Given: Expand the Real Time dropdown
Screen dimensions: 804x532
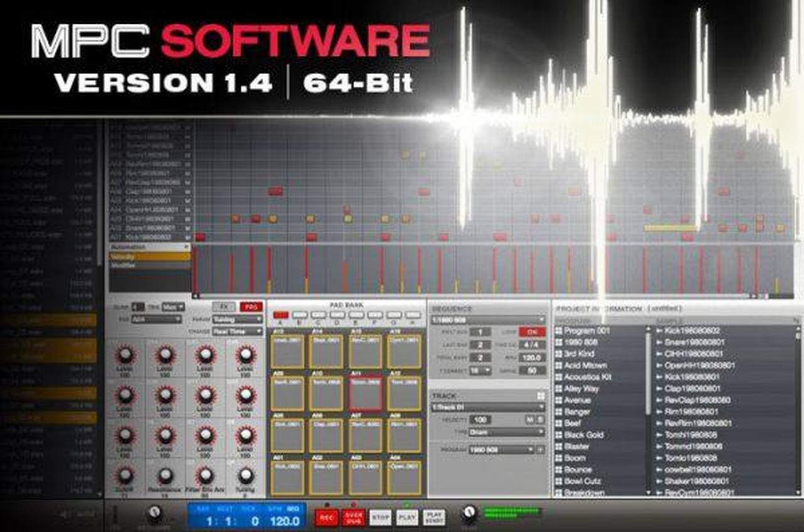Looking at the screenshot, I should [x=237, y=331].
